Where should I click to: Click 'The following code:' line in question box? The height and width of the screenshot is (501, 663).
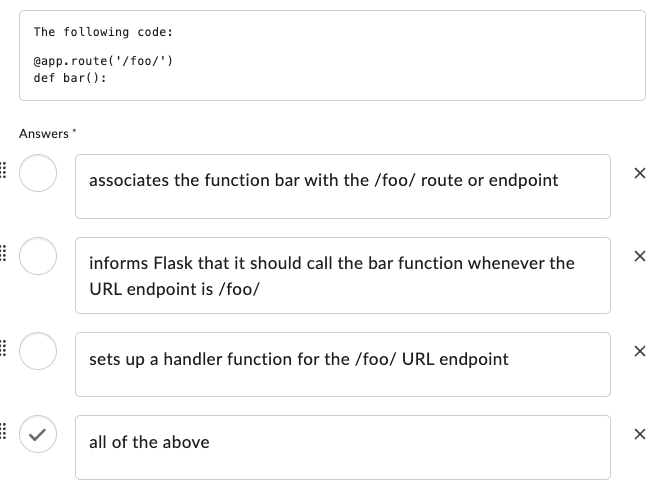(103, 32)
